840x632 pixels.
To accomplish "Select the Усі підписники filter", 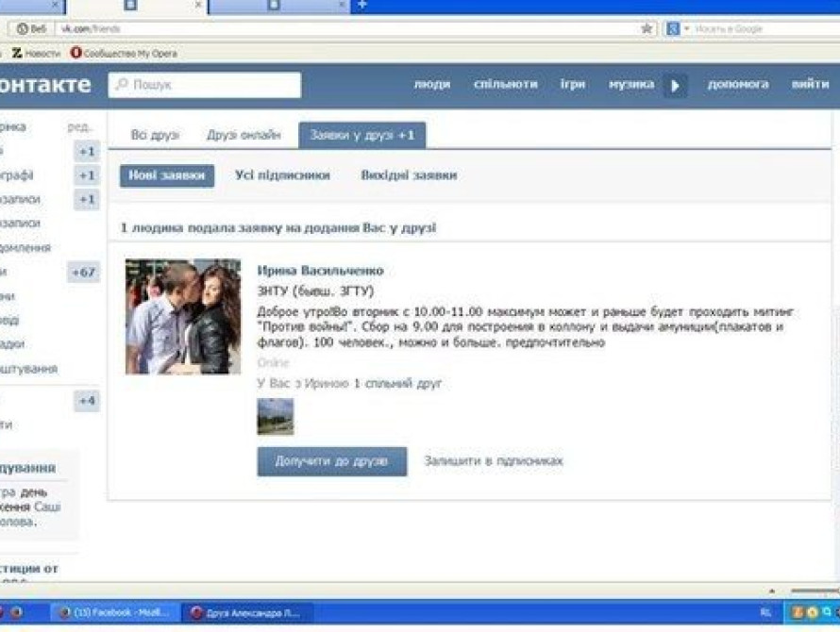I will 282,175.
